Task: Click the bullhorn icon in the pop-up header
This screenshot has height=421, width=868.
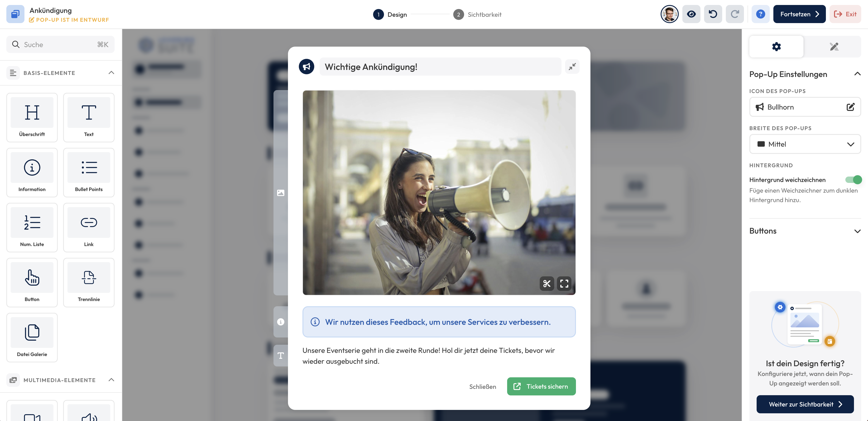Action: [x=306, y=67]
